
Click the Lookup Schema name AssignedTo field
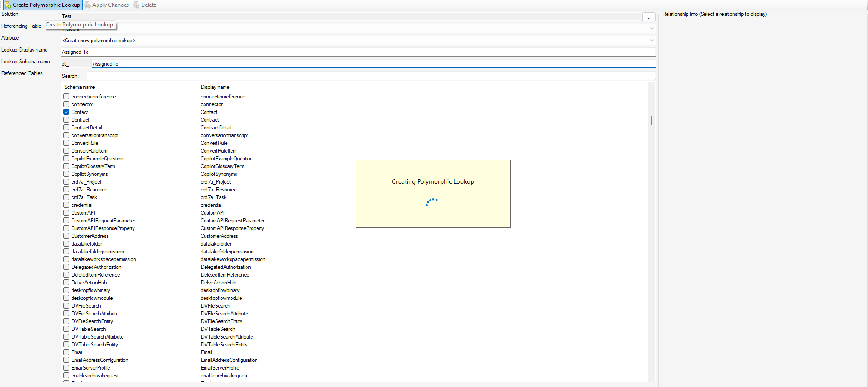pyautogui.click(x=373, y=64)
